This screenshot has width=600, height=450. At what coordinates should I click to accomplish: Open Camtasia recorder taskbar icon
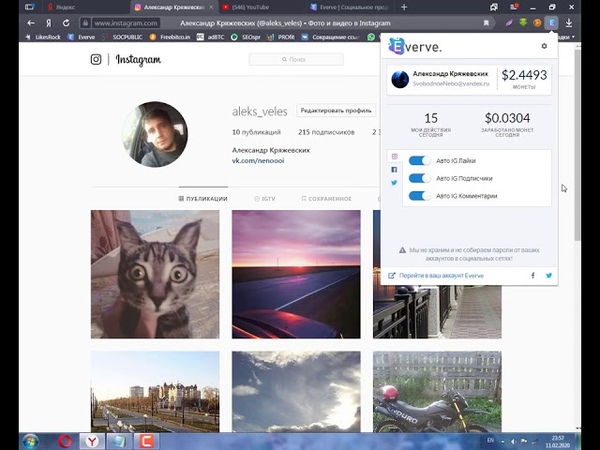coord(146,442)
